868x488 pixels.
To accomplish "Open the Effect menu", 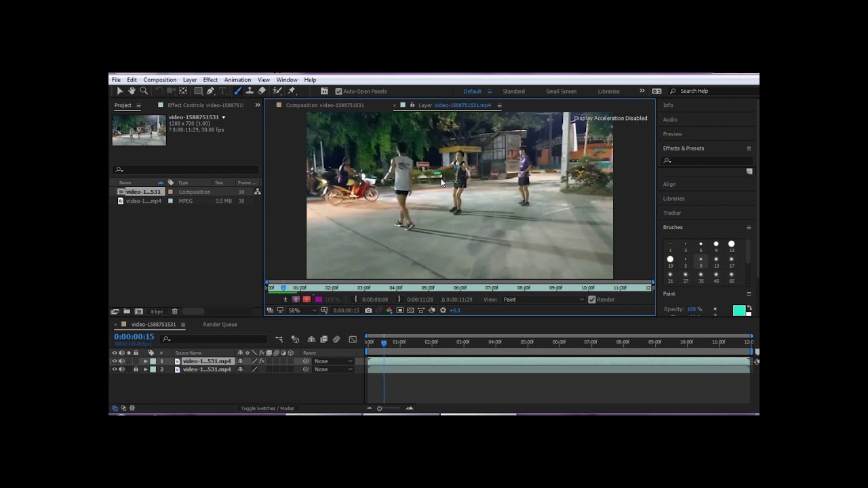I will coord(210,80).
